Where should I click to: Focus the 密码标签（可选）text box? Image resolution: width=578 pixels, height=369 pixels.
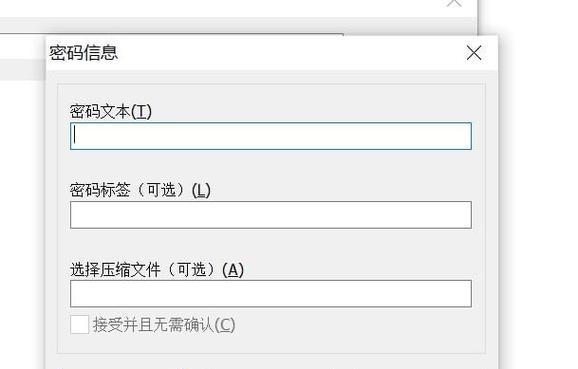271,215
